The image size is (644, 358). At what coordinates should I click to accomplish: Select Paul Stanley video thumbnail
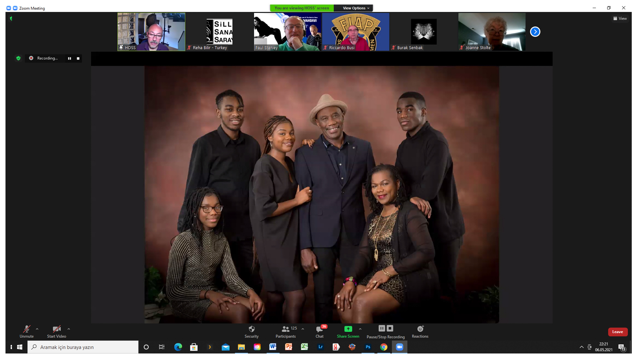(x=288, y=32)
